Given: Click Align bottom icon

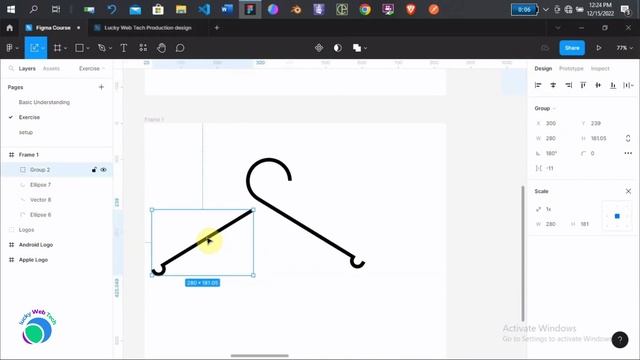Looking at the screenshot, I should [x=613, y=85].
